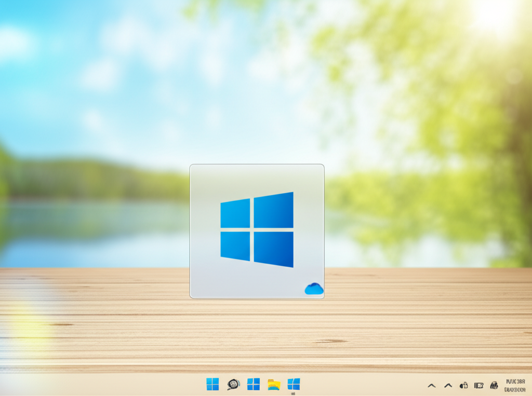Click empty taskbar space between pinned icons and tray
The width and height of the screenshot is (532, 396).
click(364, 385)
